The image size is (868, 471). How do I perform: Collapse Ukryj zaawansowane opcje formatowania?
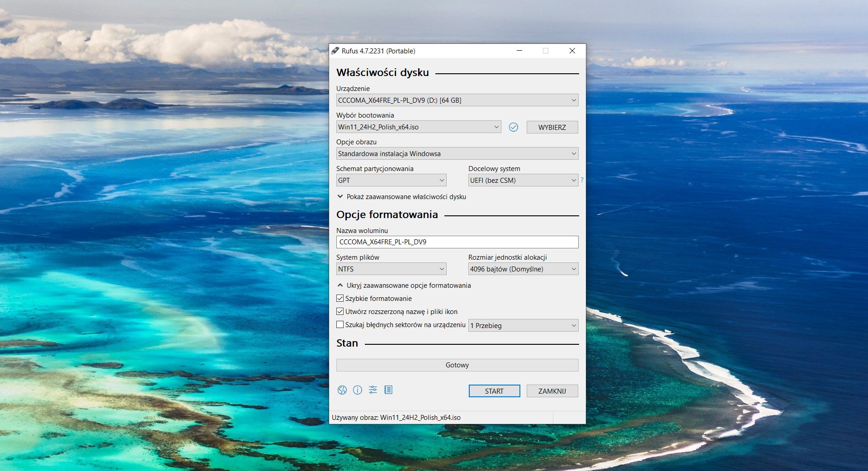point(404,285)
